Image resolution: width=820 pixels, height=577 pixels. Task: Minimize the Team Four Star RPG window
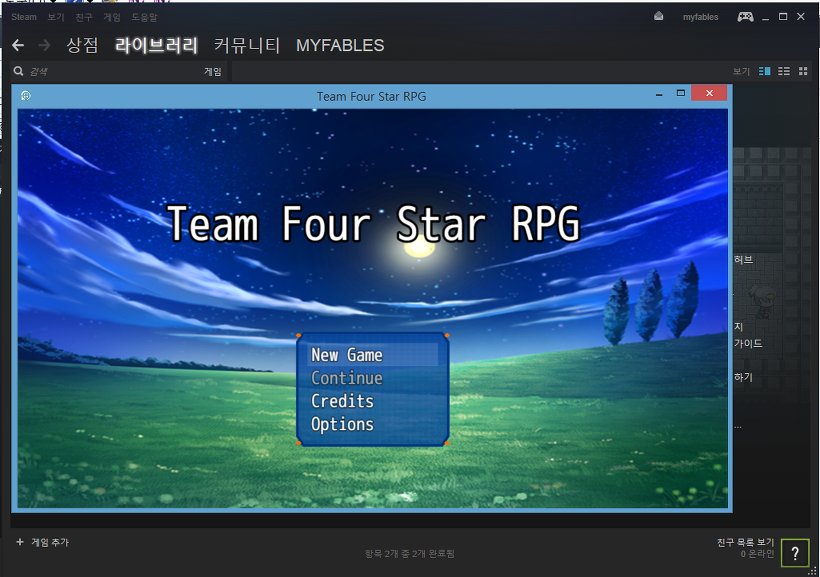(659, 94)
